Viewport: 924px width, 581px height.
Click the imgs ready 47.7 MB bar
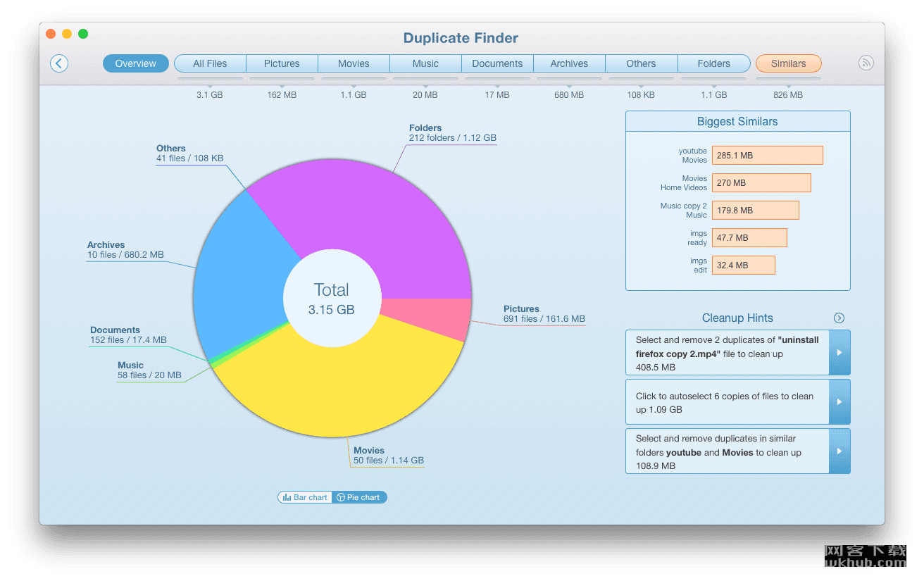pyautogui.click(x=749, y=238)
